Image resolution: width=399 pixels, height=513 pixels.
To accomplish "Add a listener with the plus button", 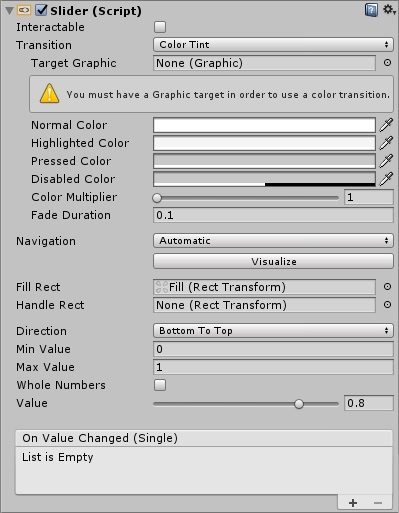I will tap(353, 503).
